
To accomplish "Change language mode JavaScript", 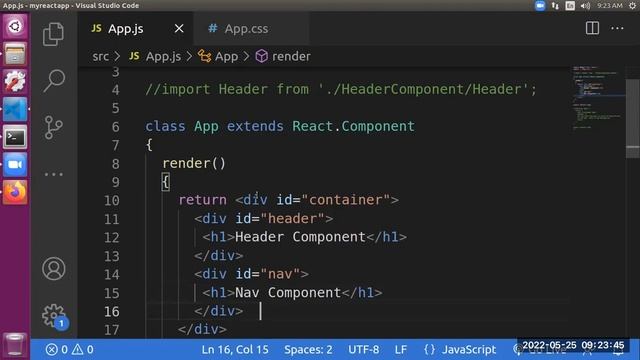I will [469, 349].
